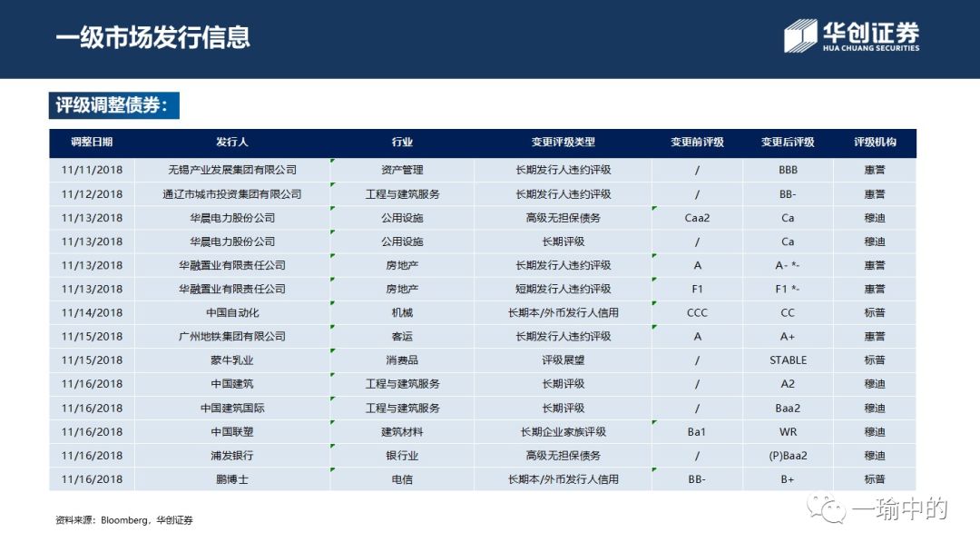The height and width of the screenshot is (552, 980).
Task: Click the 行业 column header
Action: [x=402, y=142]
